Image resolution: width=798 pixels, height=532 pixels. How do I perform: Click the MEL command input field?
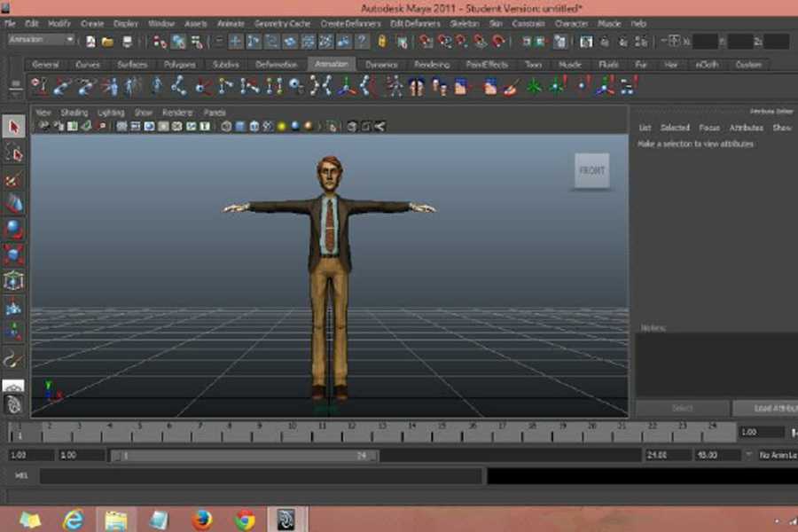tap(261, 477)
